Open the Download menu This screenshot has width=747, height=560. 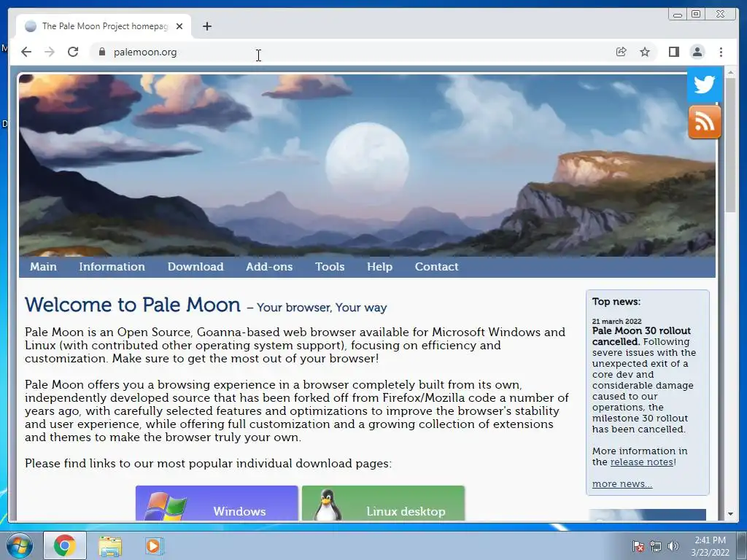click(196, 267)
